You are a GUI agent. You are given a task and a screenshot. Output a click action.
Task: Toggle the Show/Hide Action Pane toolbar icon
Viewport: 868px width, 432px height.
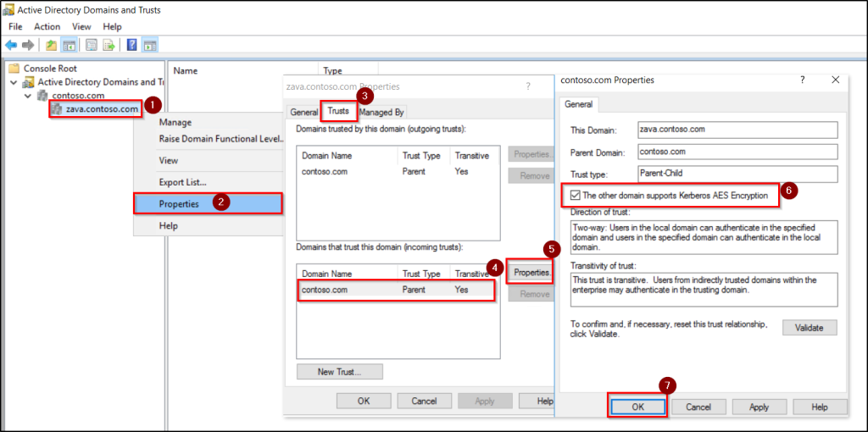point(150,46)
